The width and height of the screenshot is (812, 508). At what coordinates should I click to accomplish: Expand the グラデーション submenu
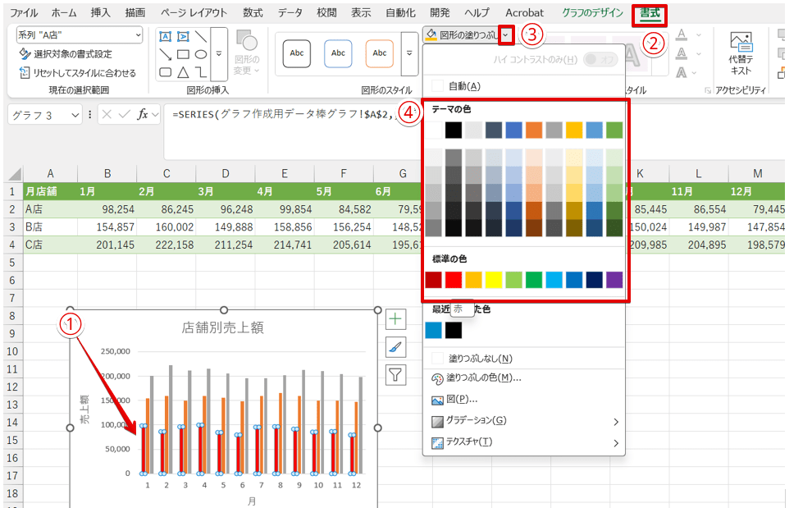(525, 420)
